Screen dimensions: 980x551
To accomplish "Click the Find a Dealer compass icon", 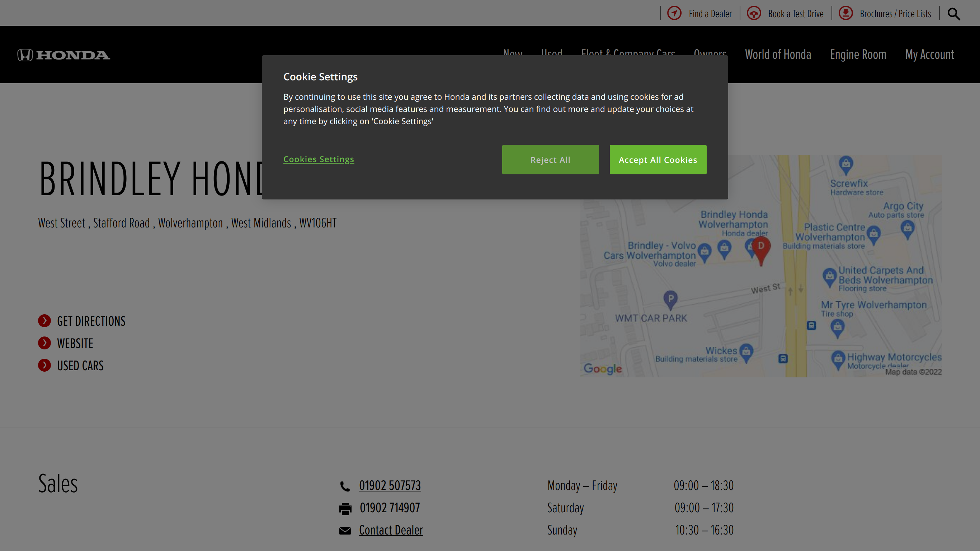I will pyautogui.click(x=674, y=13).
